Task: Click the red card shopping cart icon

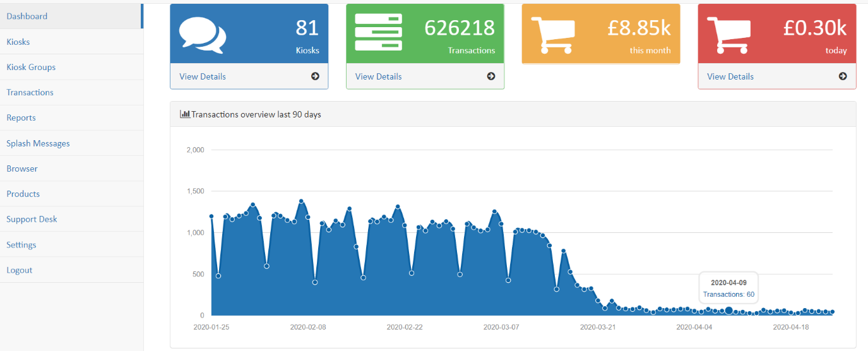Action: pos(729,34)
